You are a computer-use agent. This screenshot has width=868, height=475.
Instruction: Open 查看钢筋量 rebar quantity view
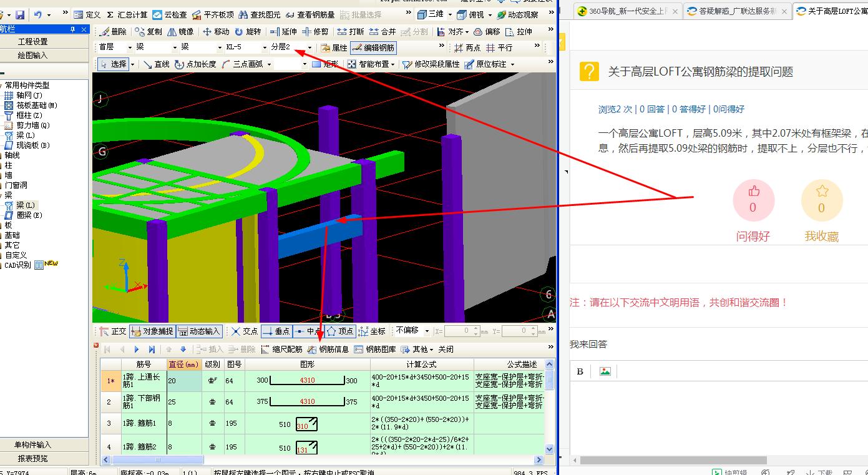[310, 14]
